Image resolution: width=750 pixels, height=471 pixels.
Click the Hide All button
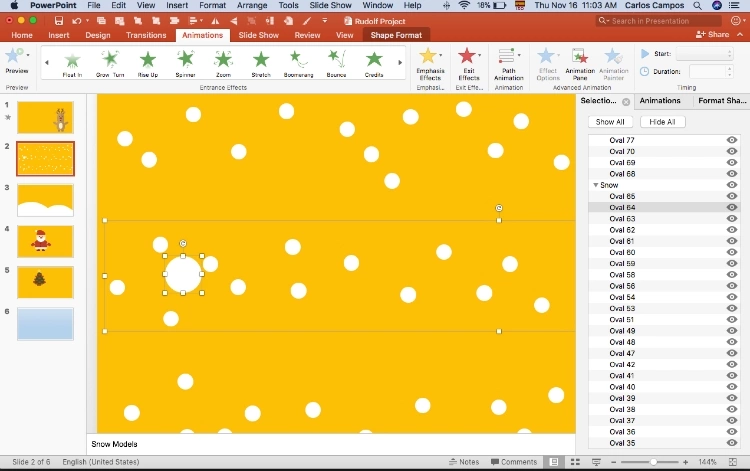click(662, 122)
